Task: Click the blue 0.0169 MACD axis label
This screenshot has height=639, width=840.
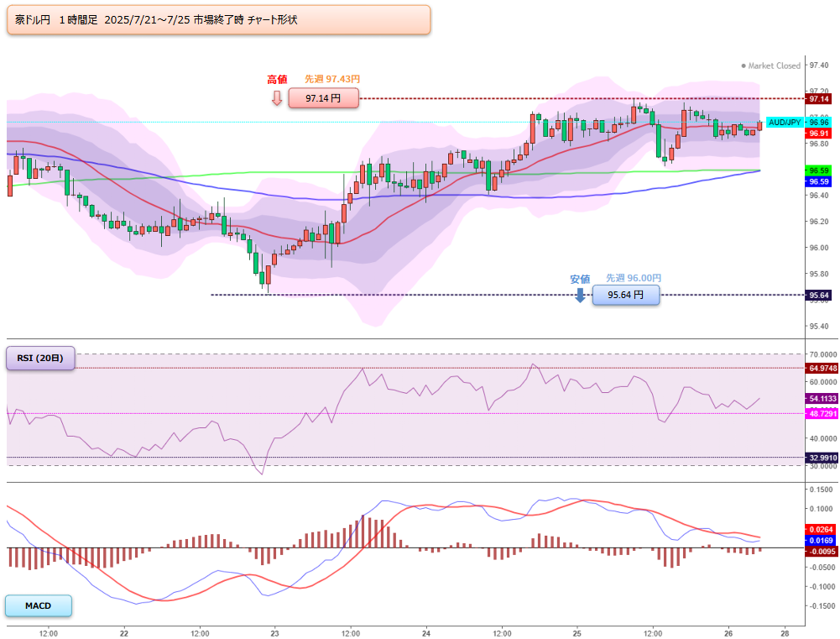Action: (x=821, y=541)
